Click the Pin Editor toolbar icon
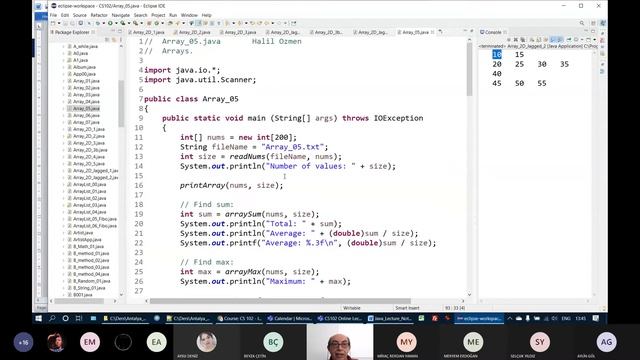 coord(294,23)
